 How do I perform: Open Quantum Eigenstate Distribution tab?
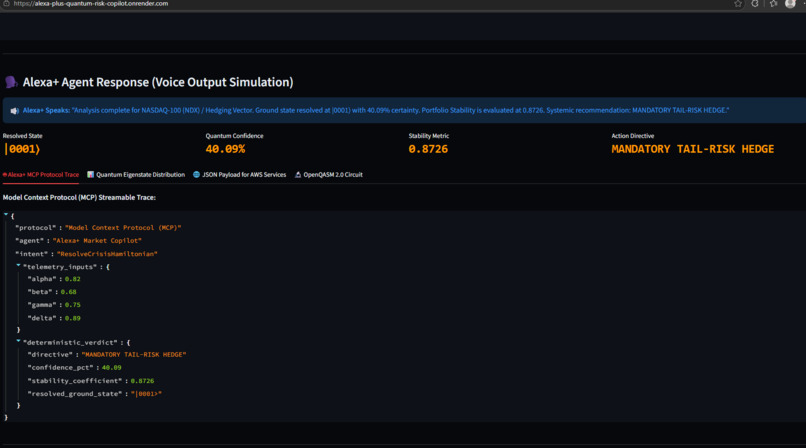(136, 175)
